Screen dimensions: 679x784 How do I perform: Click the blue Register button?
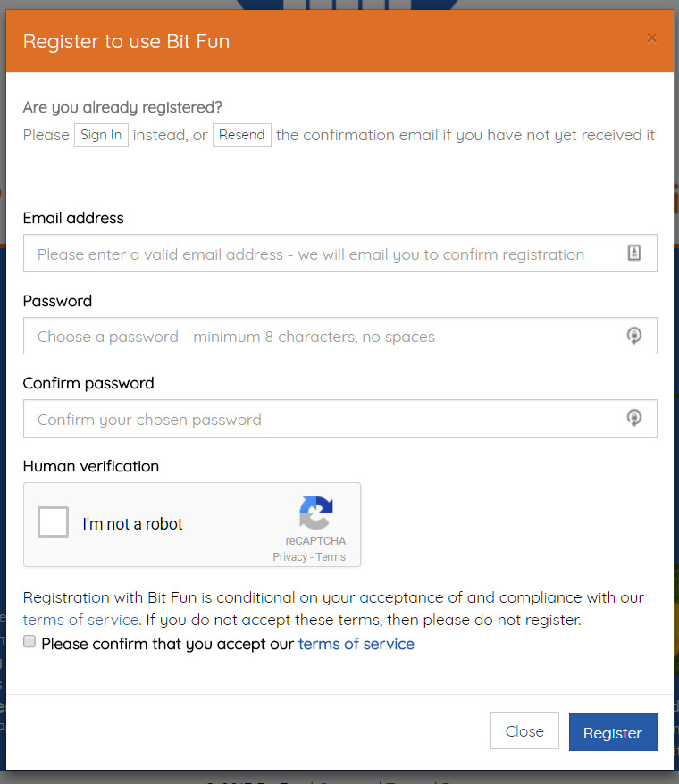(613, 732)
